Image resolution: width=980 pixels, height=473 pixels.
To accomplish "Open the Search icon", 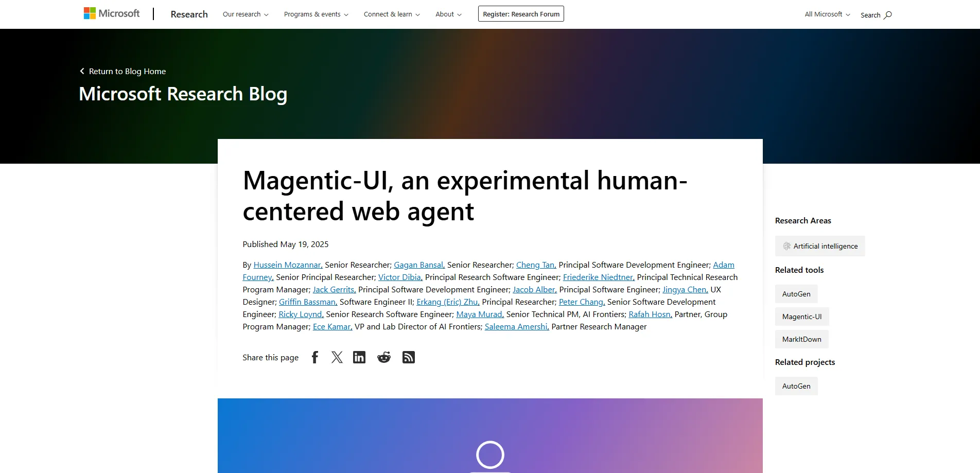I will tap(875, 15).
